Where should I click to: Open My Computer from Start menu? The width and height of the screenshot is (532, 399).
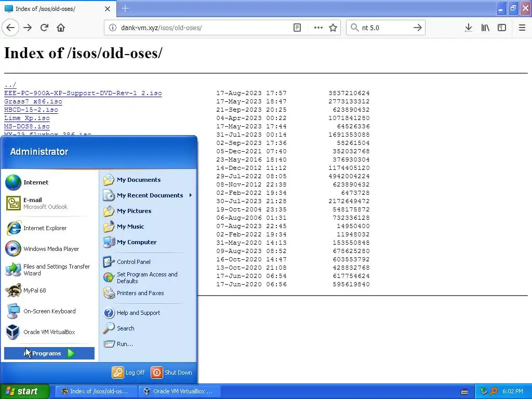pyautogui.click(x=148, y=242)
